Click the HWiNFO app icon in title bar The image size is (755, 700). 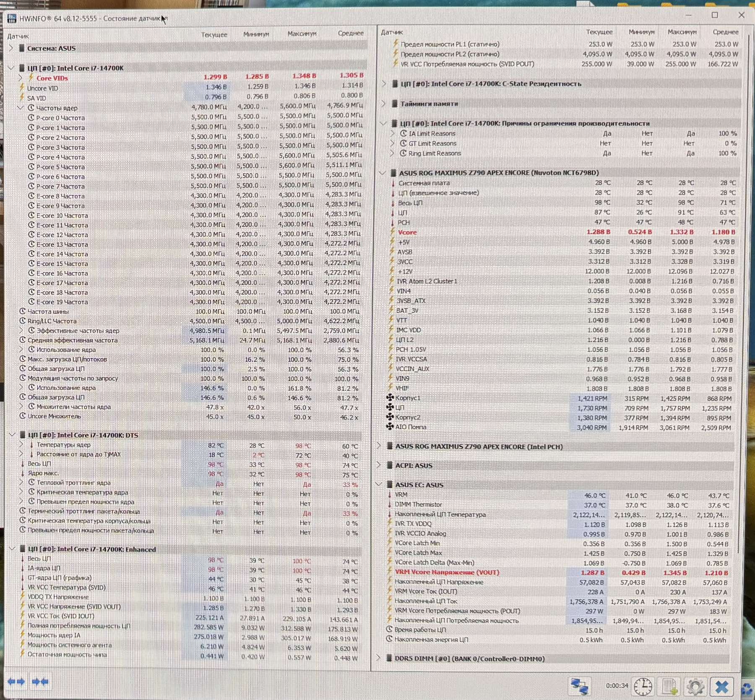click(x=12, y=18)
